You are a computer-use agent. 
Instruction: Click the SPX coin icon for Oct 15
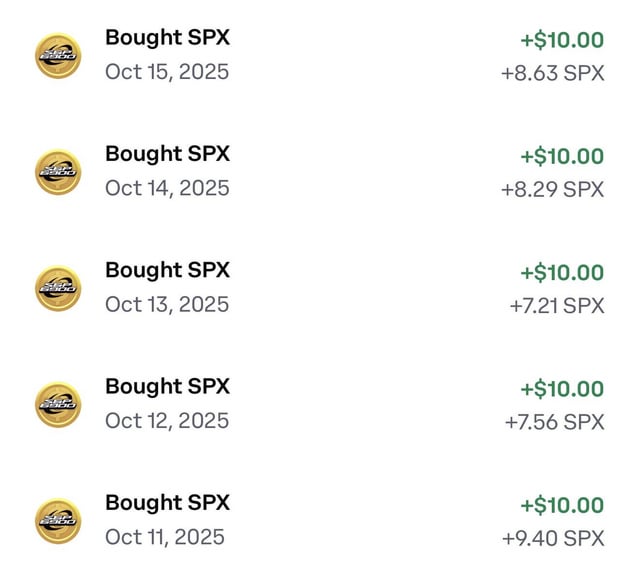[58, 56]
